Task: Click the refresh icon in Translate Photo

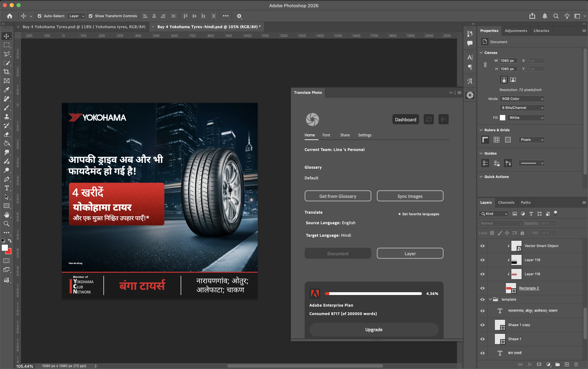Action: pyautogui.click(x=429, y=119)
